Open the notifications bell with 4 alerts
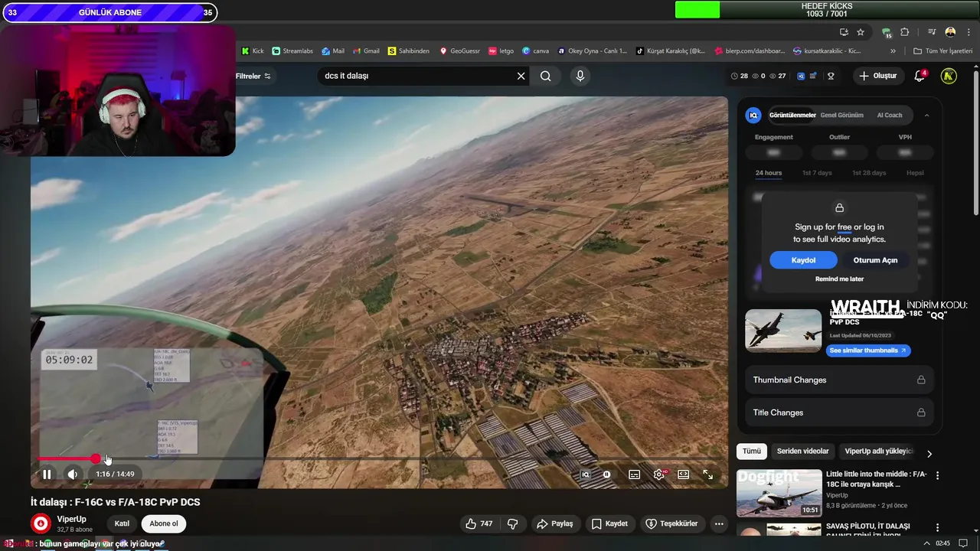The image size is (980, 551). [x=920, y=76]
